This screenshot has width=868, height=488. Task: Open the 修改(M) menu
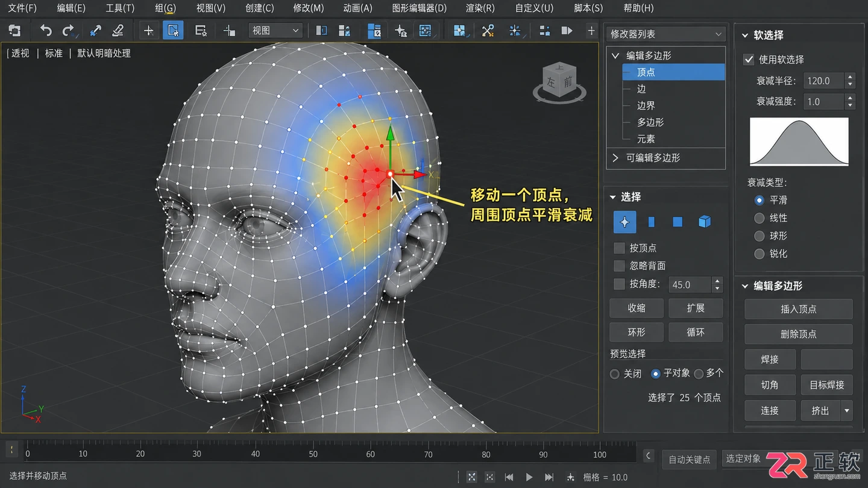tap(309, 8)
